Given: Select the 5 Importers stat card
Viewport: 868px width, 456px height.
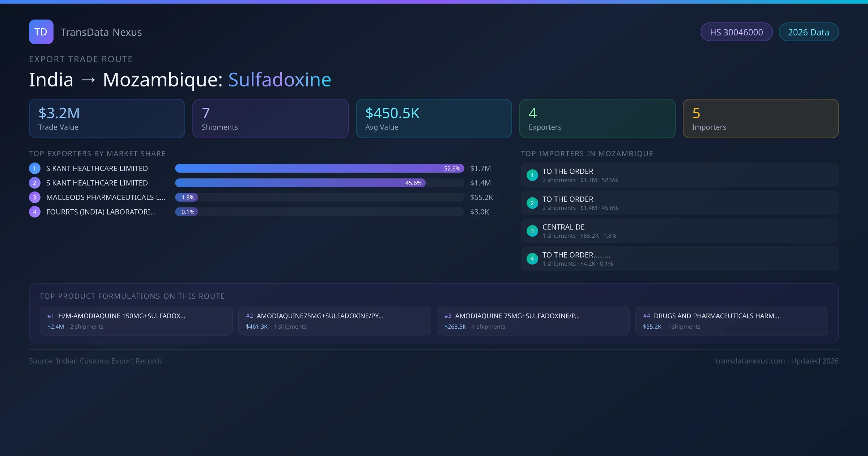Looking at the screenshot, I should (761, 118).
